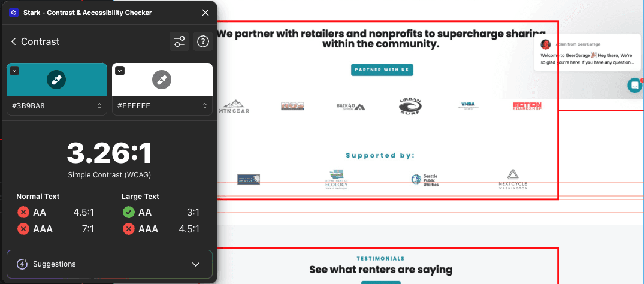
Task: Click the NextCycle Washington logo
Action: pyautogui.click(x=513, y=179)
